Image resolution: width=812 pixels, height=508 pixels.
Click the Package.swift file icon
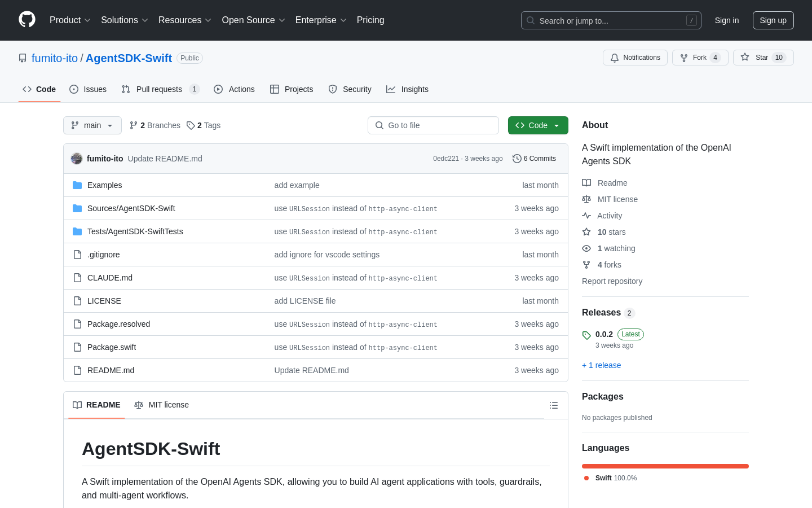pos(77,347)
